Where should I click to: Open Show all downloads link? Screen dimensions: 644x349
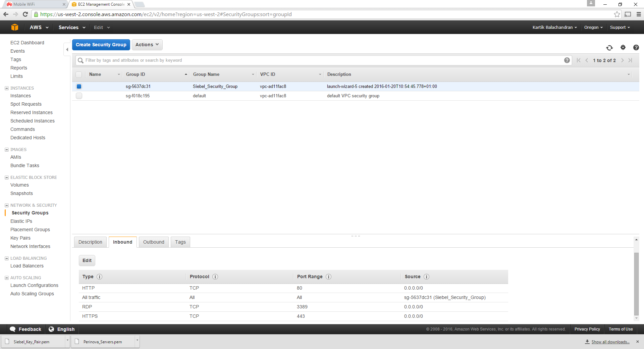[610, 342]
